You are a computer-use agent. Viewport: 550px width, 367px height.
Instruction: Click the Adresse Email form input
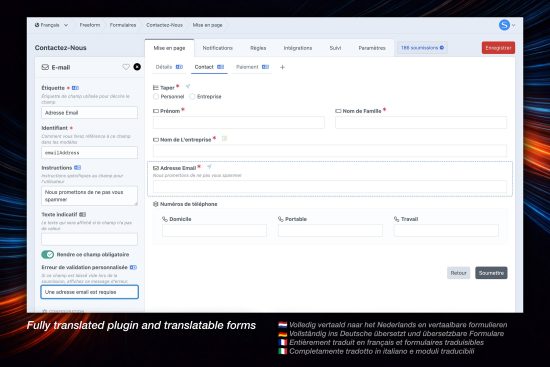330,187
